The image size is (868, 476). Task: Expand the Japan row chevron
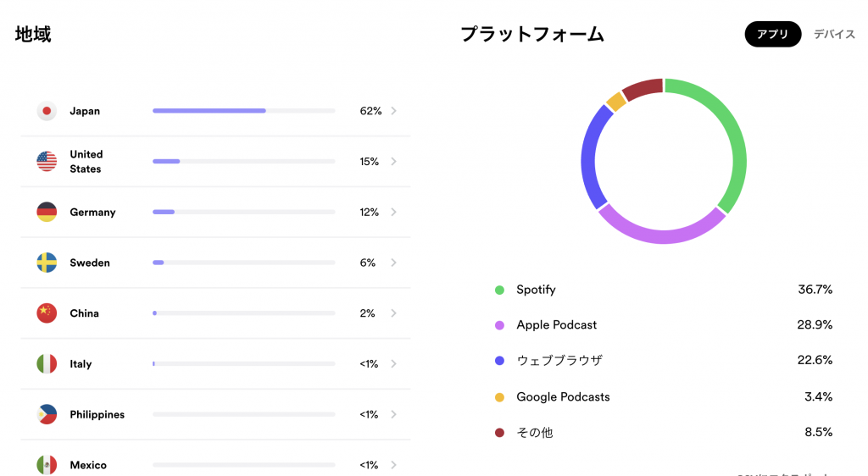(x=394, y=111)
